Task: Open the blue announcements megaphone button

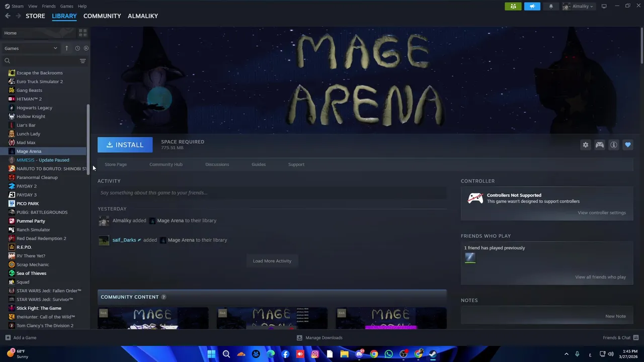Action: (532, 6)
